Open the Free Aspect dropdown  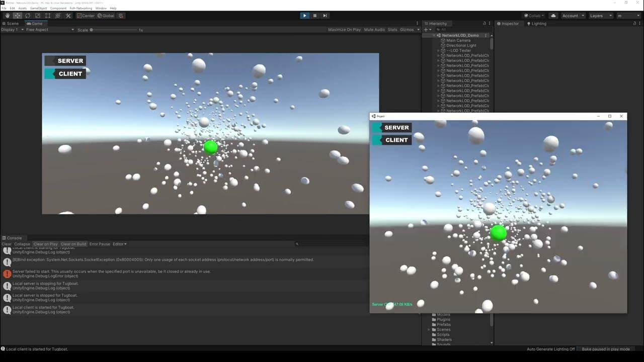coord(50,30)
